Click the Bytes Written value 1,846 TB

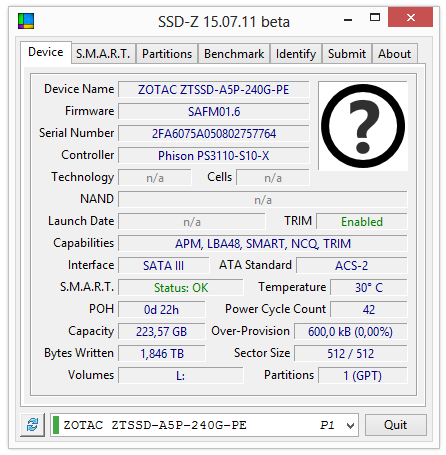(x=162, y=354)
